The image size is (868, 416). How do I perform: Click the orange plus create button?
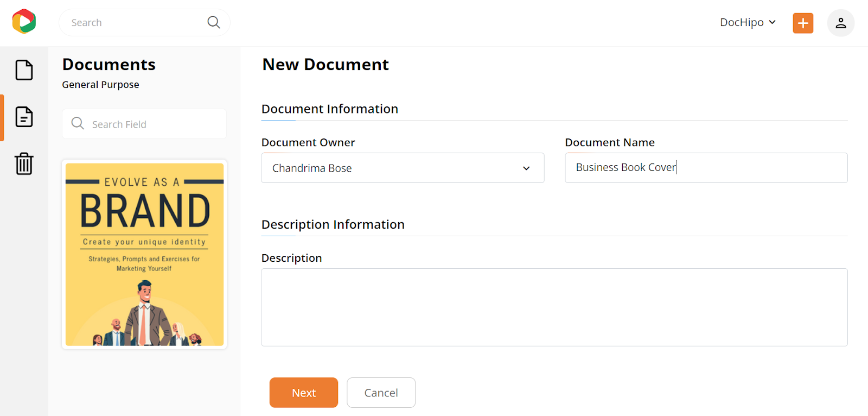tap(803, 23)
